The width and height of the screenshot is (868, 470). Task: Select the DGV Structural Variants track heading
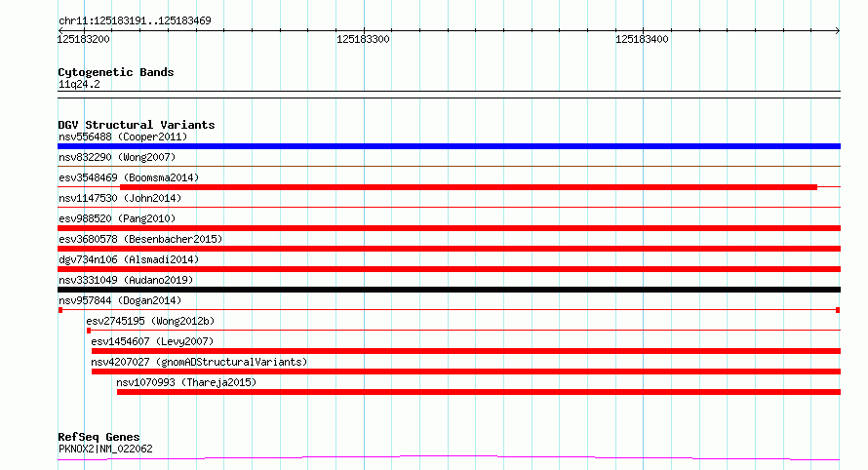(137, 125)
